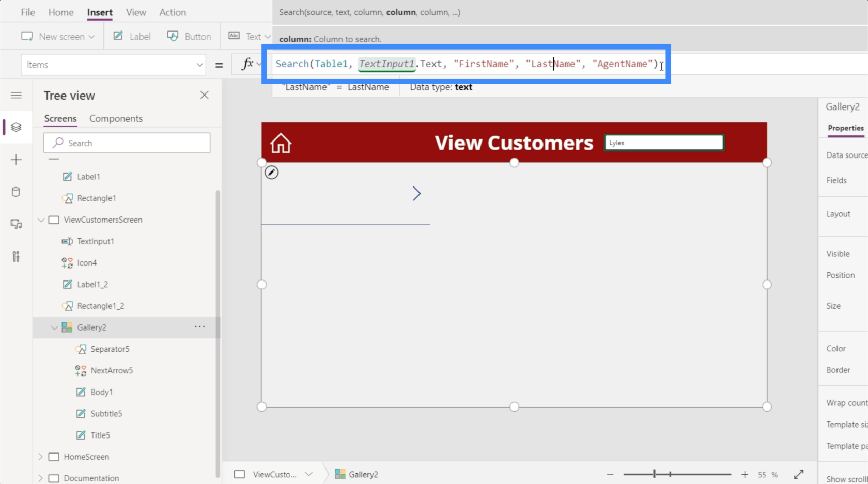Image resolution: width=868 pixels, height=484 pixels.
Task: Open the Media icon in sidebar
Action: (x=16, y=224)
